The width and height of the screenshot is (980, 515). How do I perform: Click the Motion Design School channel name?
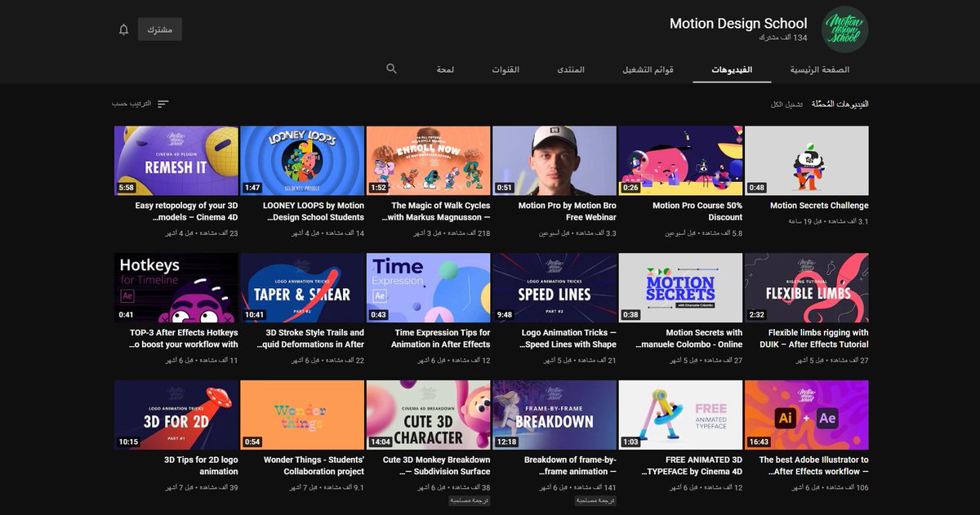(x=738, y=24)
